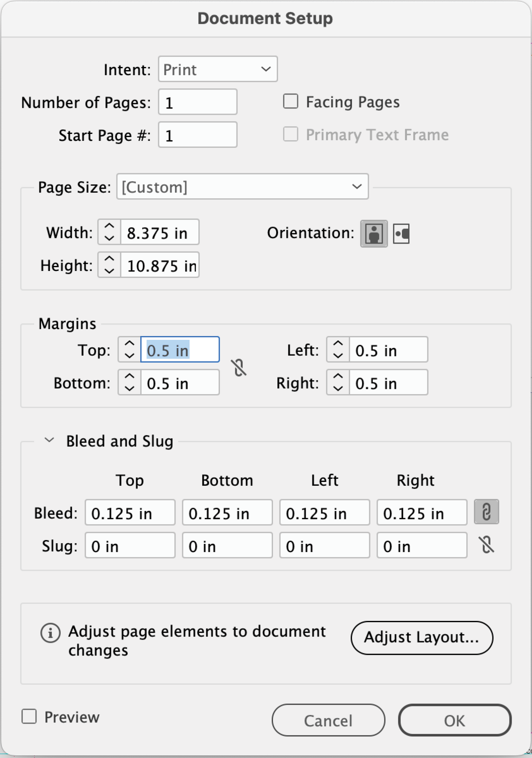Click the margins chain link icon
The width and height of the screenshot is (532, 758).
click(239, 367)
